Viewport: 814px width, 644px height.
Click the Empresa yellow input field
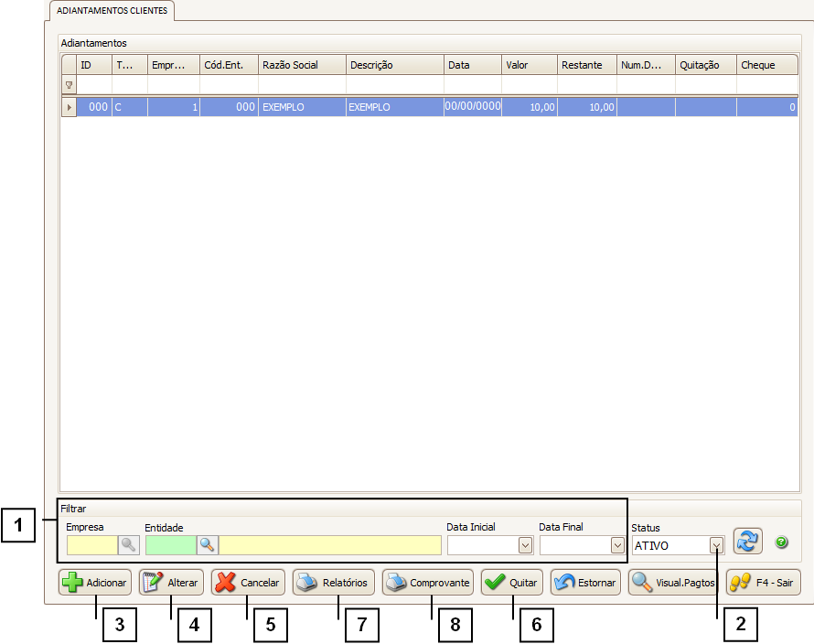coord(92,545)
